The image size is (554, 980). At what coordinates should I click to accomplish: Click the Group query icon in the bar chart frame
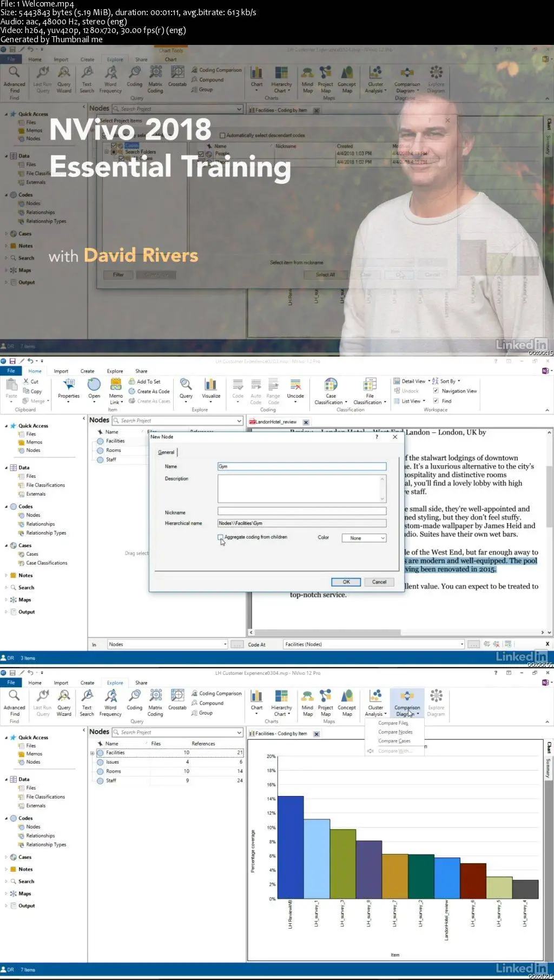click(195, 713)
